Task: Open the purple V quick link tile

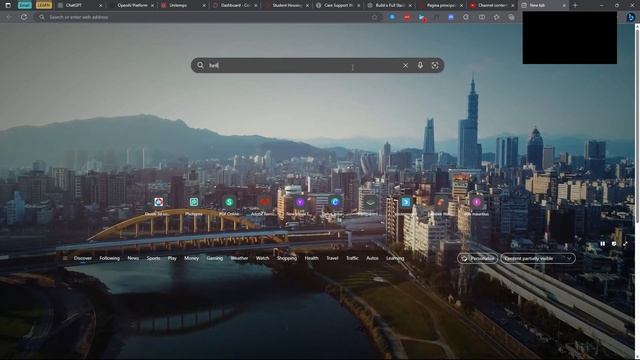Action: (300, 202)
